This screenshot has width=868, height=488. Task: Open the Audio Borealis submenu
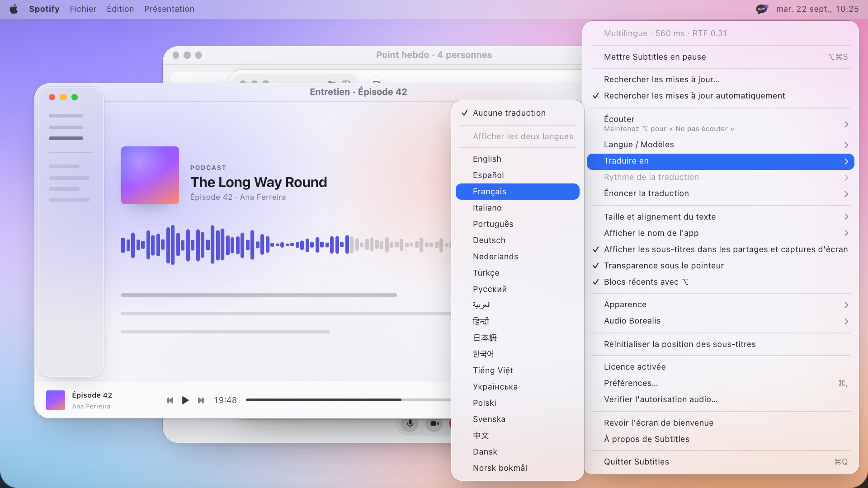pyautogui.click(x=721, y=321)
